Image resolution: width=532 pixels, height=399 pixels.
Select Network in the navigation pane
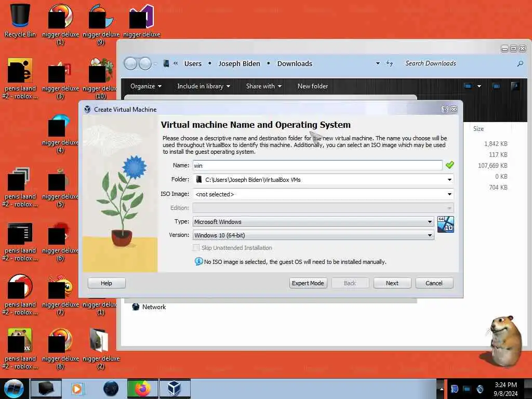[154, 307]
